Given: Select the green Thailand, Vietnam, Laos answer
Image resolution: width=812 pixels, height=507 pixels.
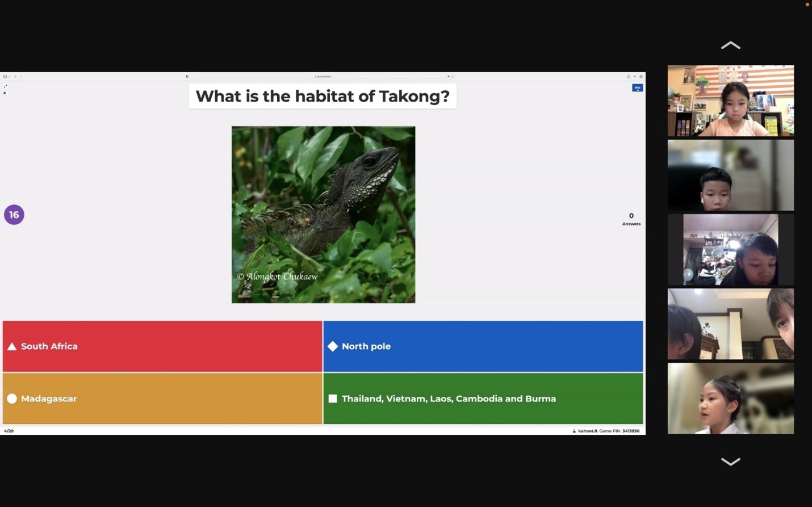Looking at the screenshot, I should pos(483,399).
